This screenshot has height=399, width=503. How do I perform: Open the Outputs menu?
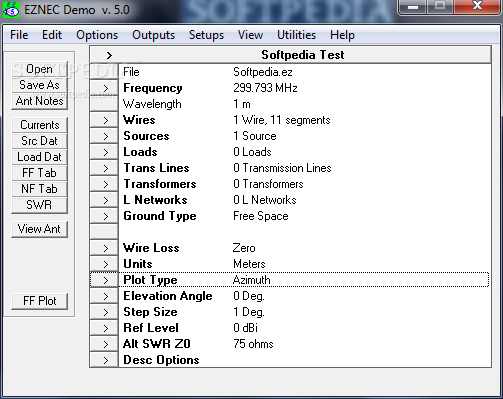point(153,35)
